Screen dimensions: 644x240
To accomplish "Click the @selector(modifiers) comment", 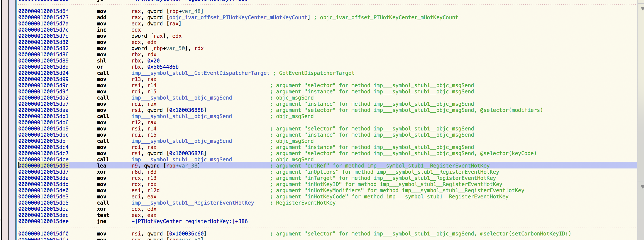I will click(x=511, y=110).
